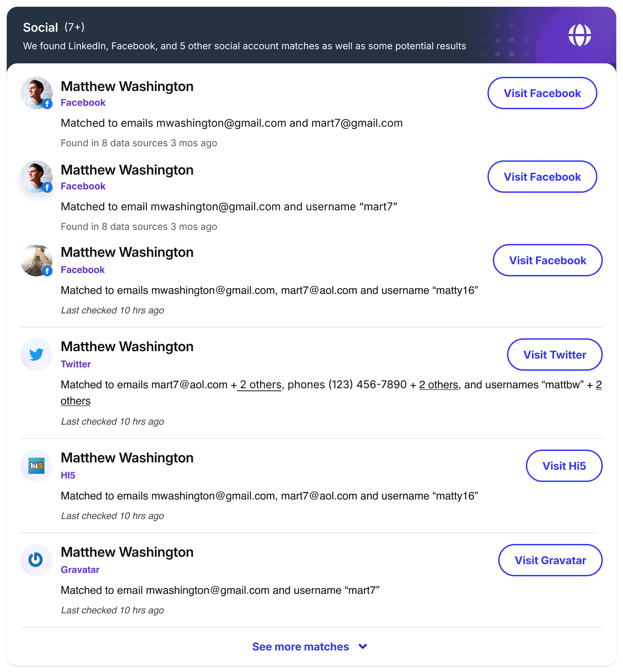Click third Facebook profile photo by the lake
Image resolution: width=623 pixels, height=672 pixels.
pyautogui.click(x=36, y=260)
